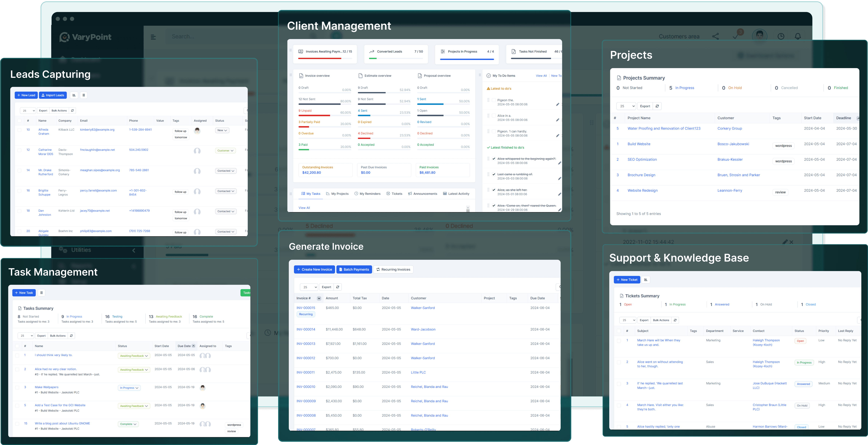Uncheck 'Alice whispered to the beginning again?' to-do

tap(494, 159)
